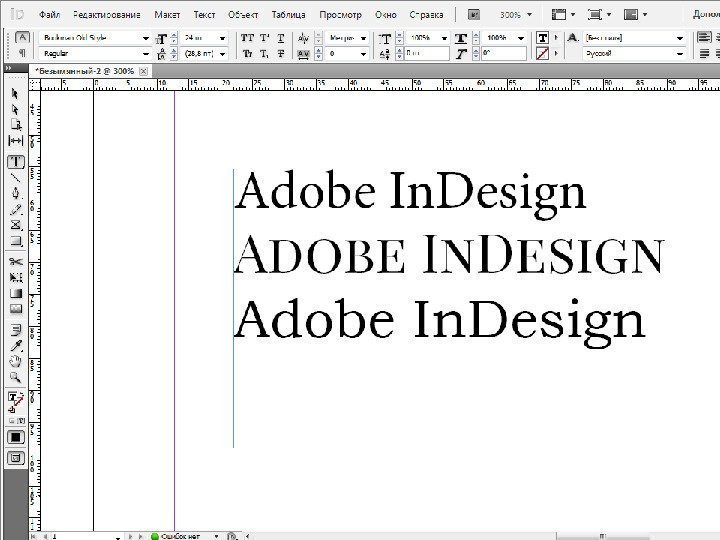Click the text fill color swatch (T)
The width and height of the screenshot is (720, 540).
pyautogui.click(x=542, y=38)
